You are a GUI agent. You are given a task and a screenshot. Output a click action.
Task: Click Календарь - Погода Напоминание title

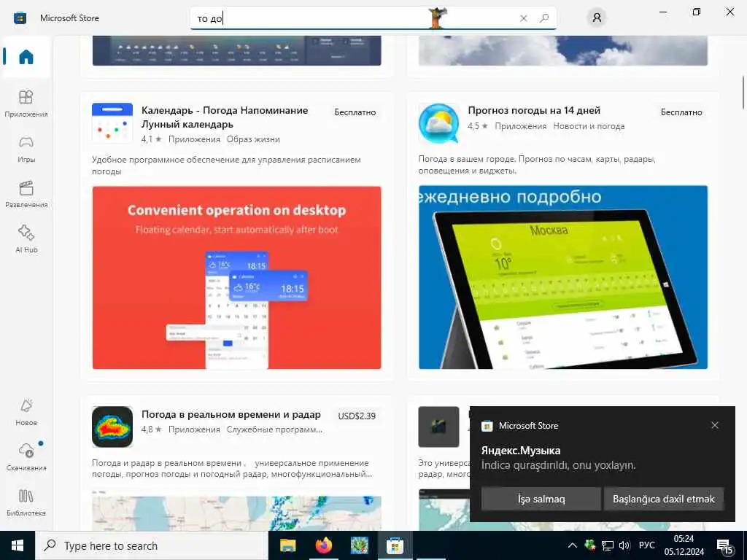click(x=225, y=117)
